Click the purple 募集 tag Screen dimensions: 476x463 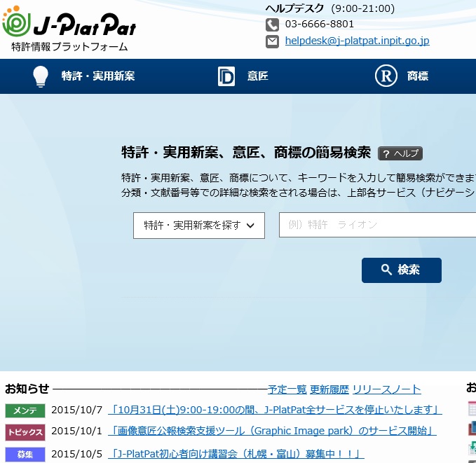point(25,455)
